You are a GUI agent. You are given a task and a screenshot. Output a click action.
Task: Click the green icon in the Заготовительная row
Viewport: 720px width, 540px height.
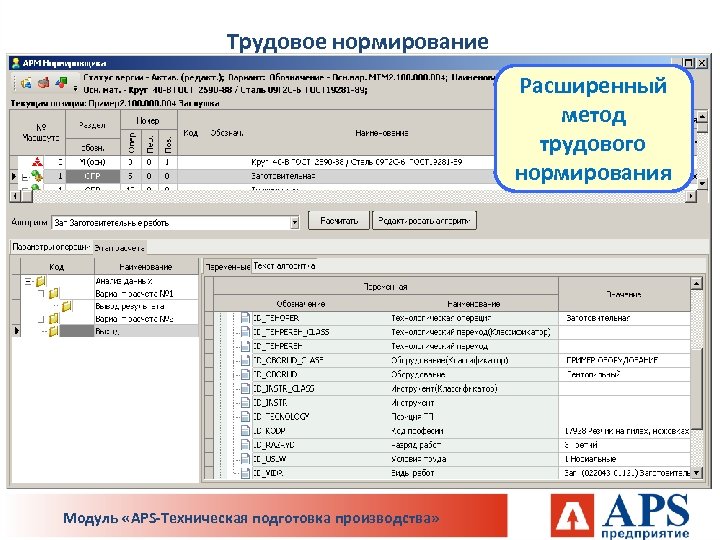click(37, 176)
